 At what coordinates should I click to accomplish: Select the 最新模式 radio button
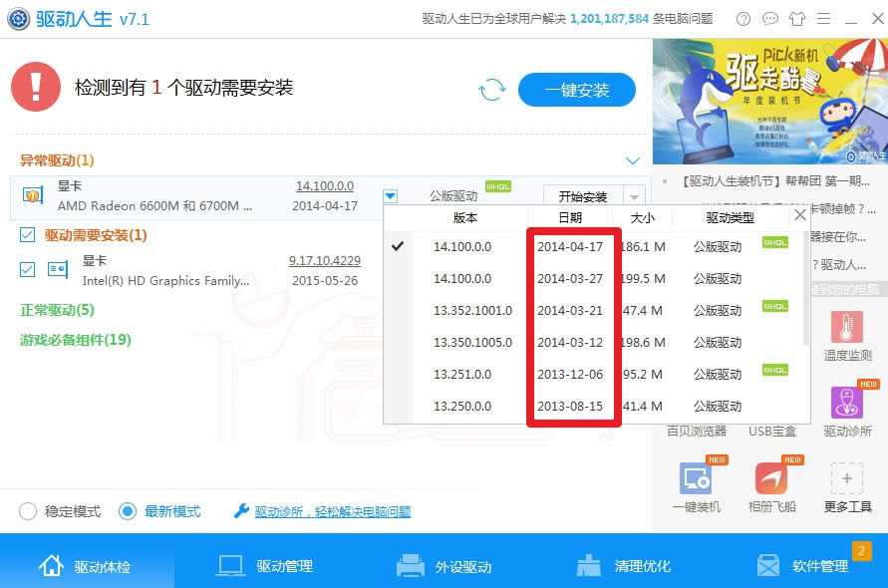[128, 511]
